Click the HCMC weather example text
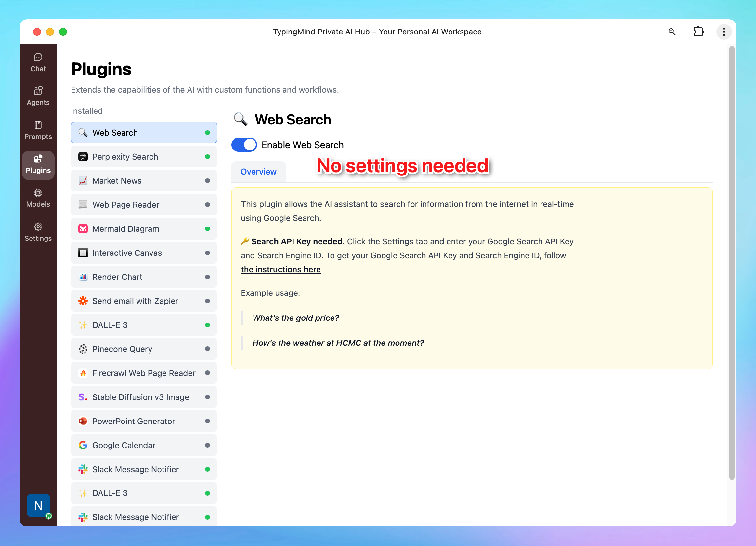756x546 pixels. 338,343
